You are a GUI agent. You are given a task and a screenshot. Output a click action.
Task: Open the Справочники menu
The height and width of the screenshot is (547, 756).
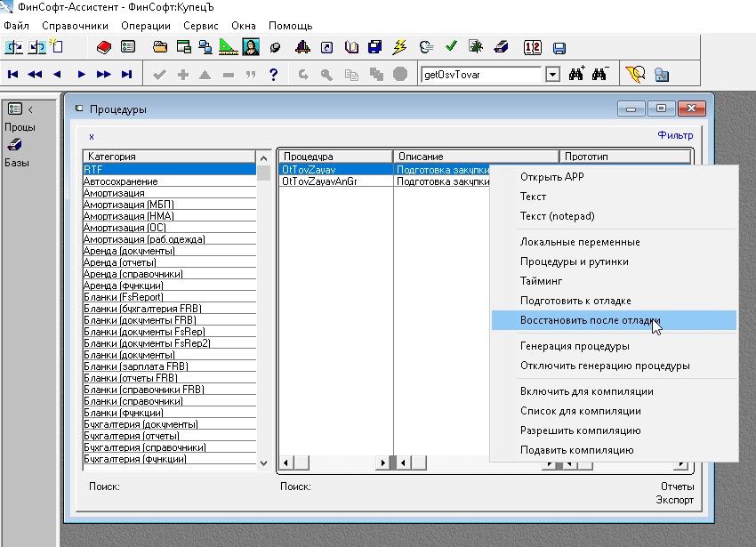(75, 26)
